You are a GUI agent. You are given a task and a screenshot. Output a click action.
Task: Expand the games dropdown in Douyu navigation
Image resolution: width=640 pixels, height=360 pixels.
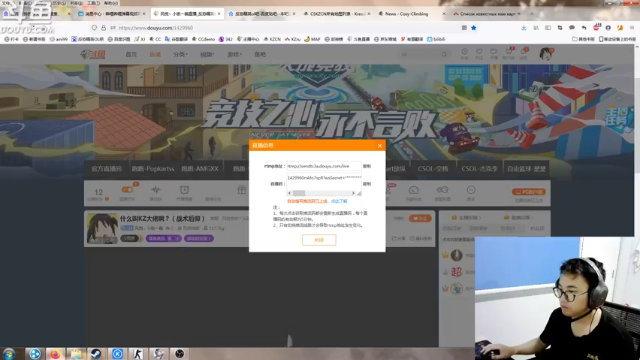[234, 54]
